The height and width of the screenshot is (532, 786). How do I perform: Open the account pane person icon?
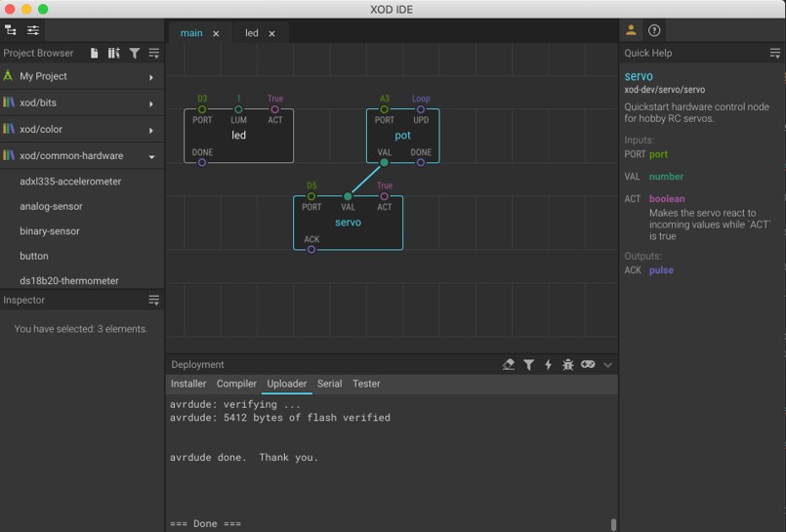631,30
